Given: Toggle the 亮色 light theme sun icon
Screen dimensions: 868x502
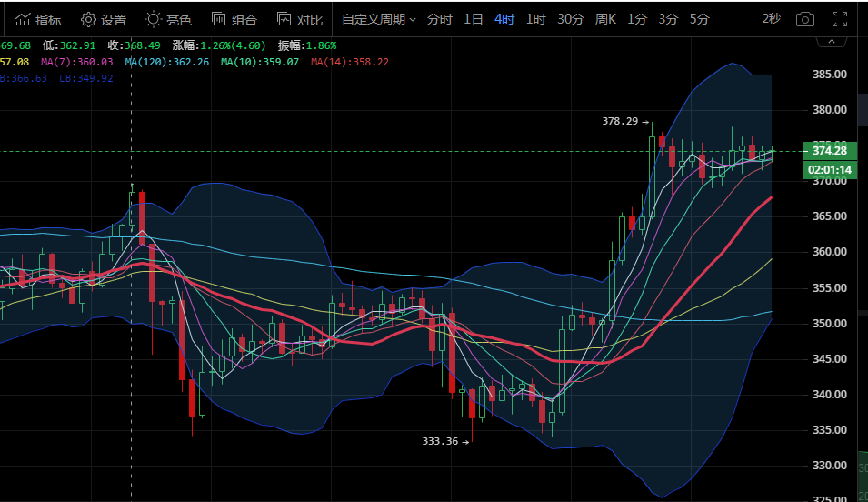Looking at the screenshot, I should [154, 19].
